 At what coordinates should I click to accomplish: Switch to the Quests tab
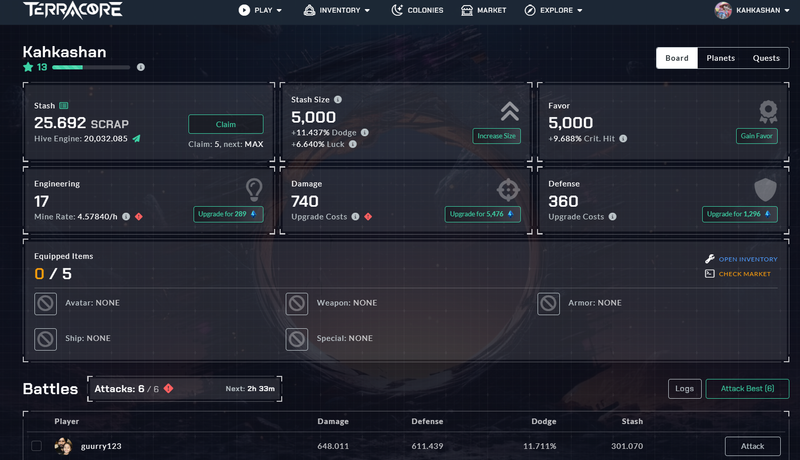(766, 58)
